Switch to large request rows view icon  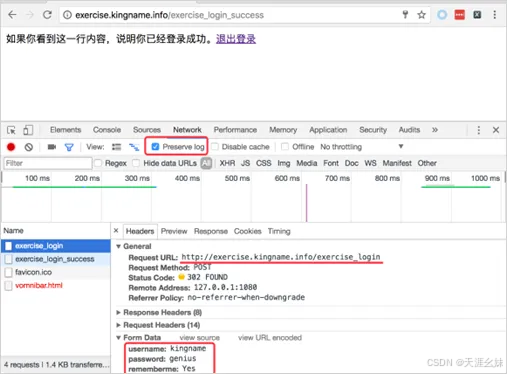pyautogui.click(x=116, y=147)
